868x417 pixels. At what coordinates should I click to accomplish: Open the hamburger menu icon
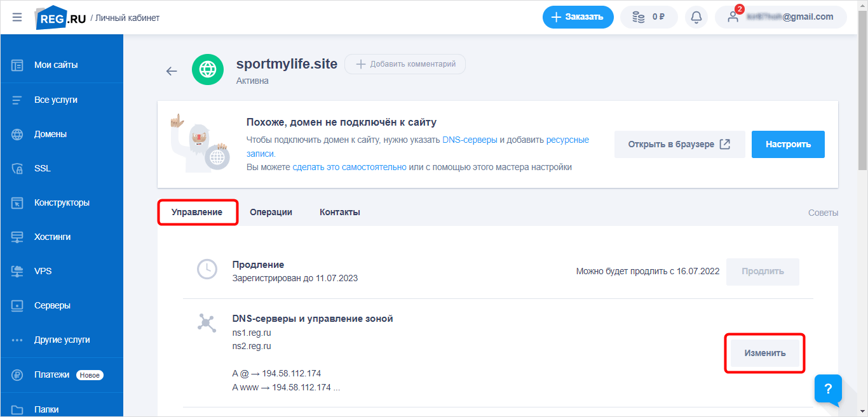(x=17, y=17)
